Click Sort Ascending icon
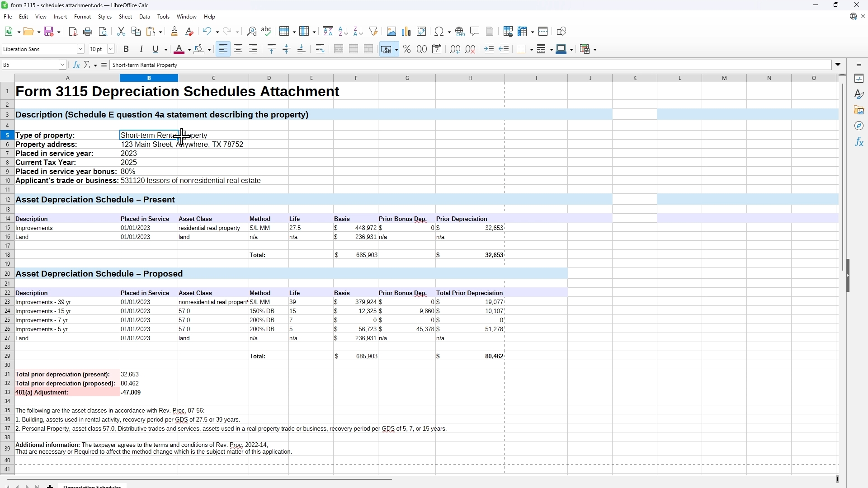 click(343, 32)
